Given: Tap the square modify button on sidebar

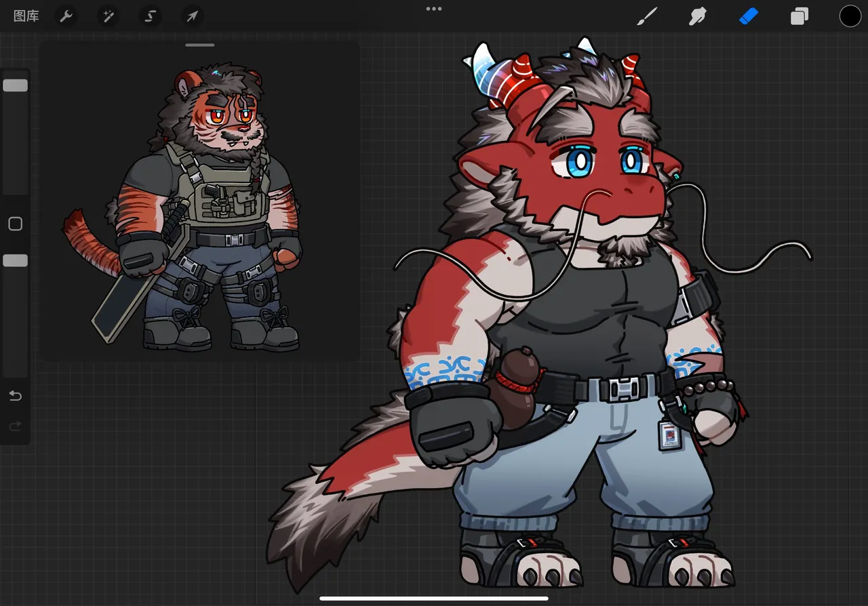Looking at the screenshot, I should coord(15,224).
